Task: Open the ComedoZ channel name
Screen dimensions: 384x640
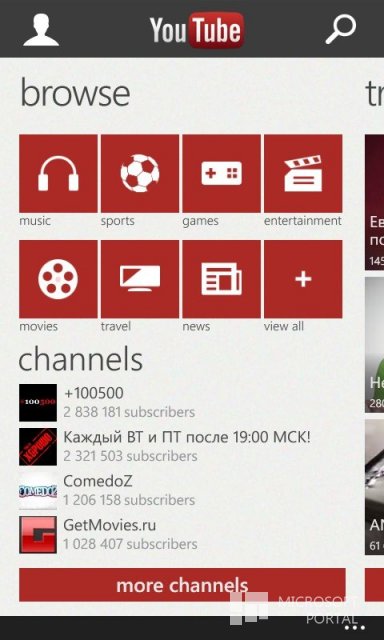Action: coord(98,482)
